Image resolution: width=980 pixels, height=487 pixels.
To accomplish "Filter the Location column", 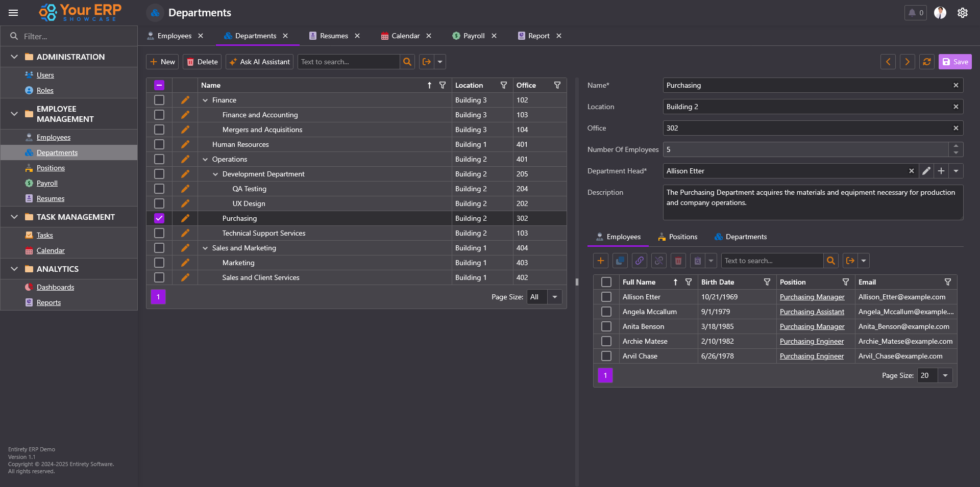I will (503, 85).
